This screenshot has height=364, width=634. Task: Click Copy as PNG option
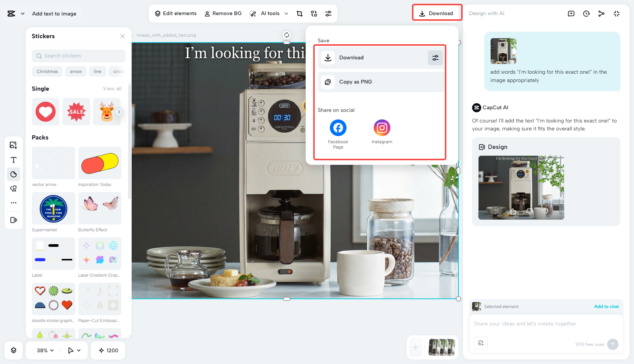coord(356,82)
